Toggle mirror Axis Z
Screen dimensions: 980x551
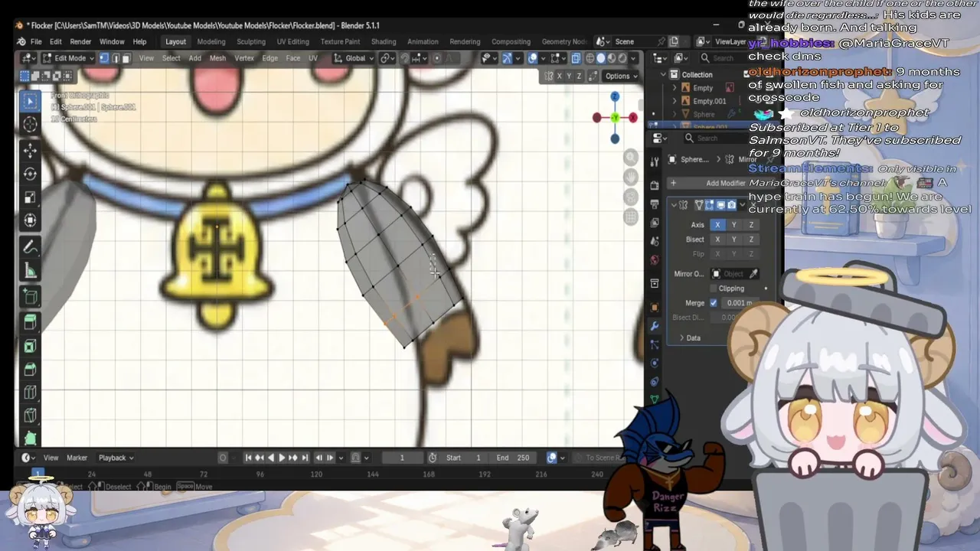click(751, 225)
